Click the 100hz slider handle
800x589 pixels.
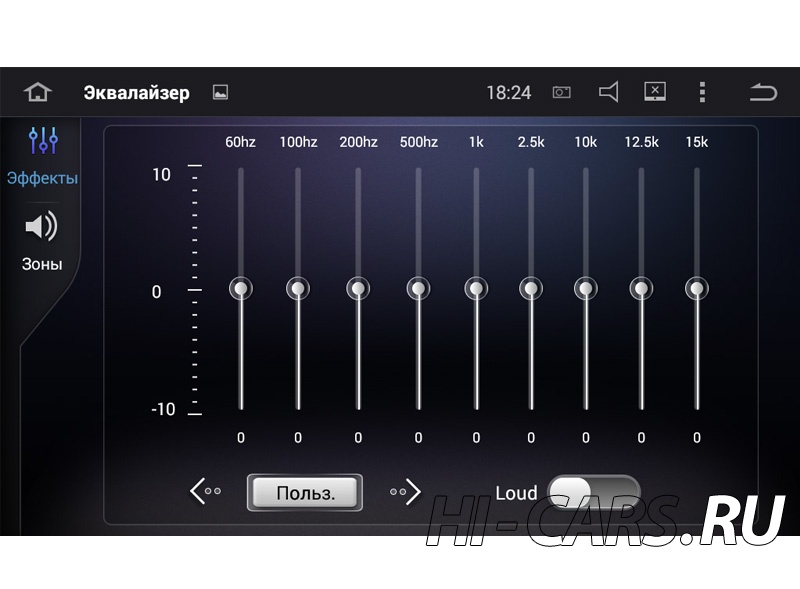(298, 289)
